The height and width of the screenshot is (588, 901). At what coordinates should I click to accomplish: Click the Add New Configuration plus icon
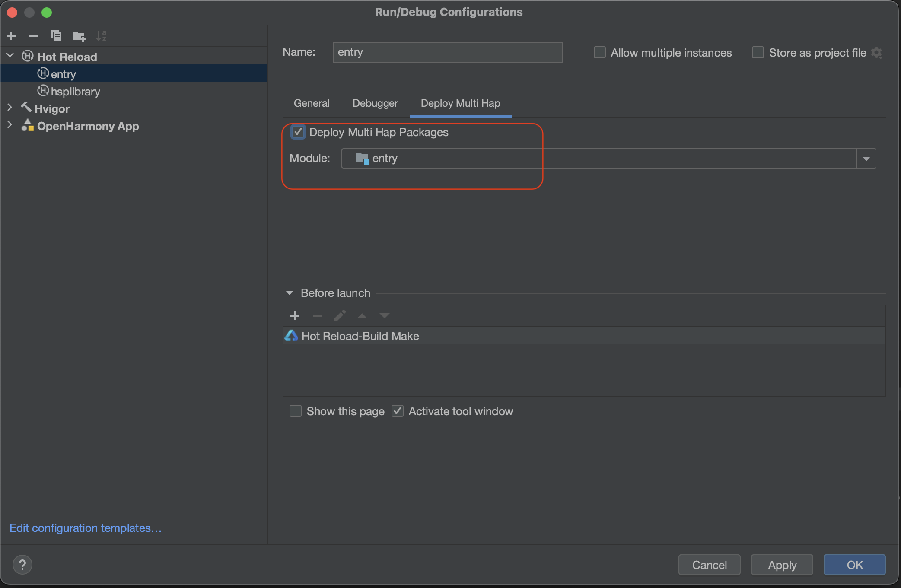pos(12,36)
